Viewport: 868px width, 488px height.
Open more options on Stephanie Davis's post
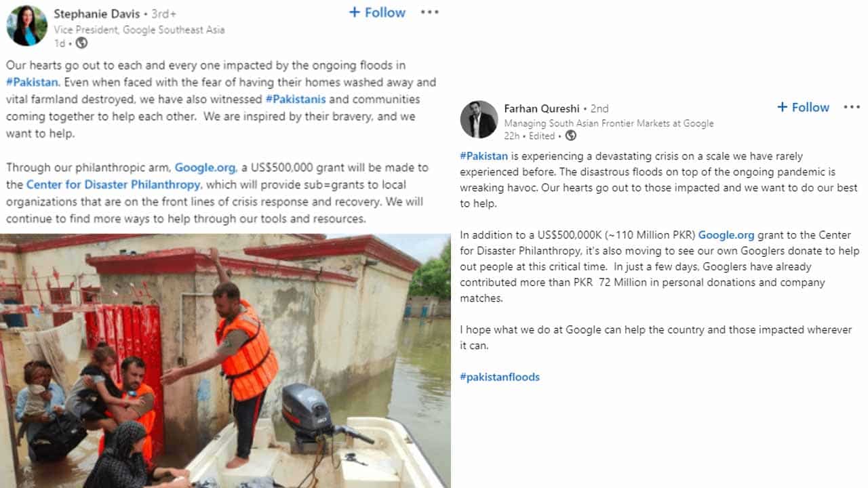click(x=429, y=12)
